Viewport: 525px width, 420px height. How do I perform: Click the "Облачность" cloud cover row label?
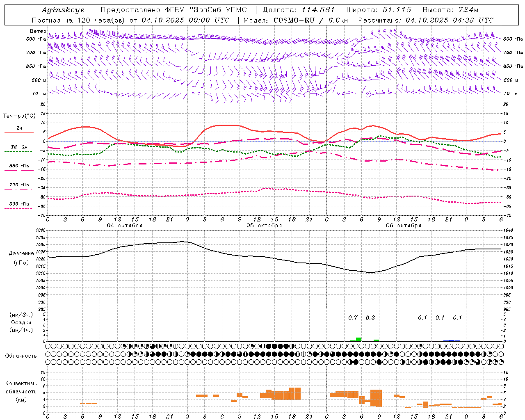pos(21,356)
